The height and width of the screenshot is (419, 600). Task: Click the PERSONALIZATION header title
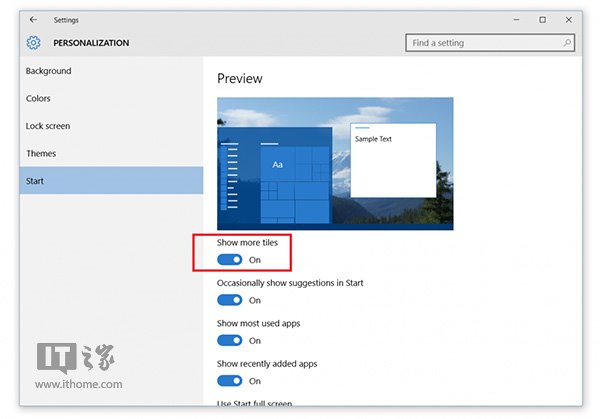91,43
